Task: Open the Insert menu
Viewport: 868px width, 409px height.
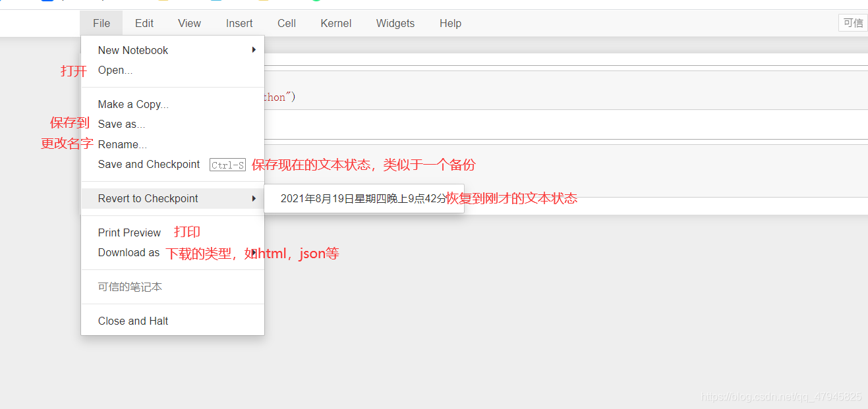Action: 239,24
